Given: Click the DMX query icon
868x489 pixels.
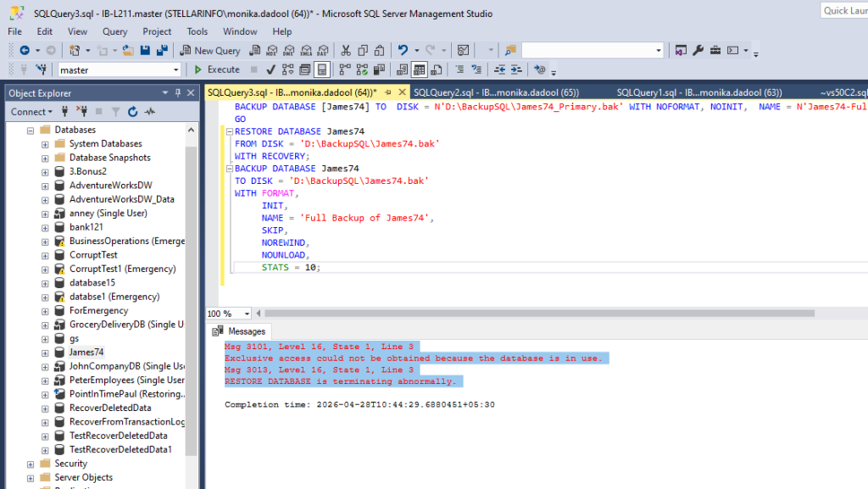Looking at the screenshot, I should point(288,50).
